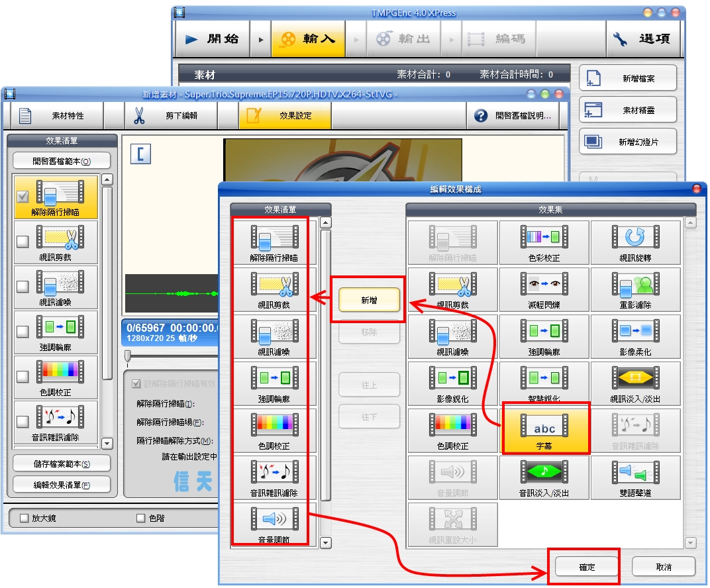710x588 pixels.
Task: Toggle the 放大鏡 checkbox
Action: click(25, 518)
